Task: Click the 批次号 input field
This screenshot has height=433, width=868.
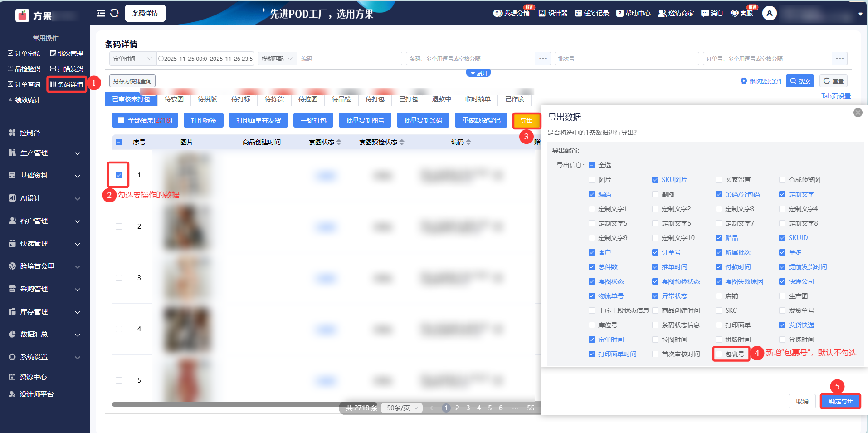Action: click(626, 59)
